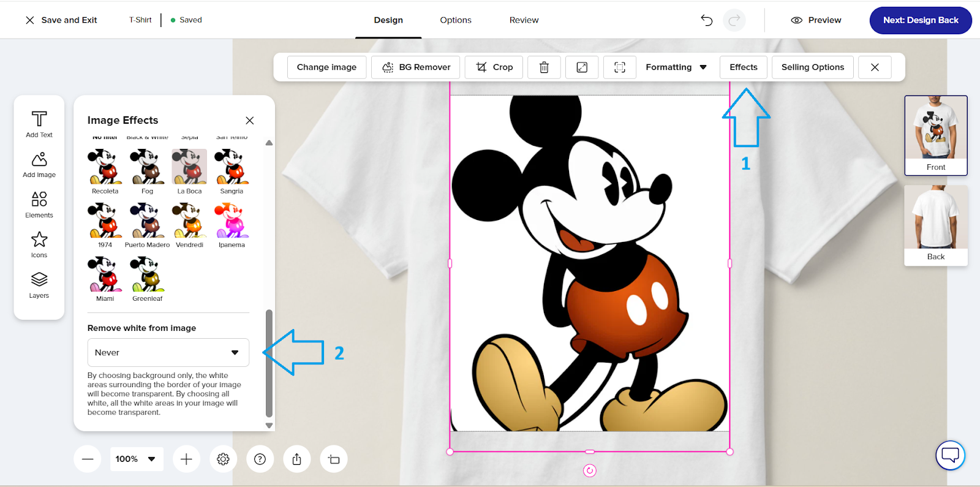
Task: Expand the Remove white from image dropdown
Action: [168, 353]
